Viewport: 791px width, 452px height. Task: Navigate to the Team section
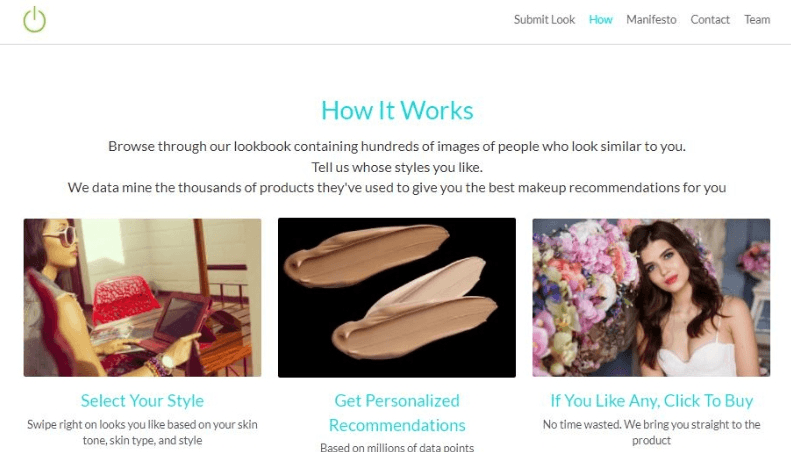[x=757, y=20]
